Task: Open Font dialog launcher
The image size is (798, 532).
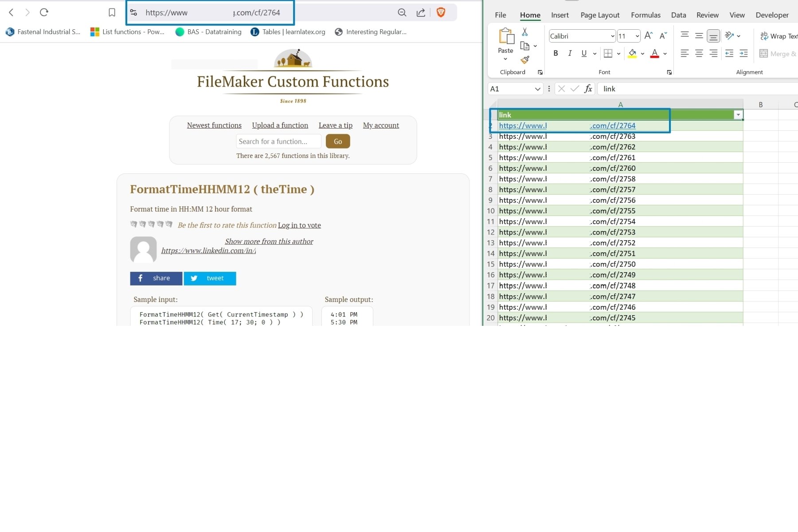Action: click(669, 72)
